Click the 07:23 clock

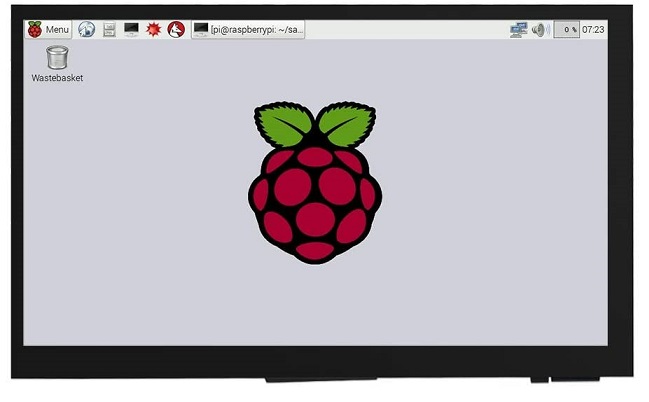(x=593, y=30)
